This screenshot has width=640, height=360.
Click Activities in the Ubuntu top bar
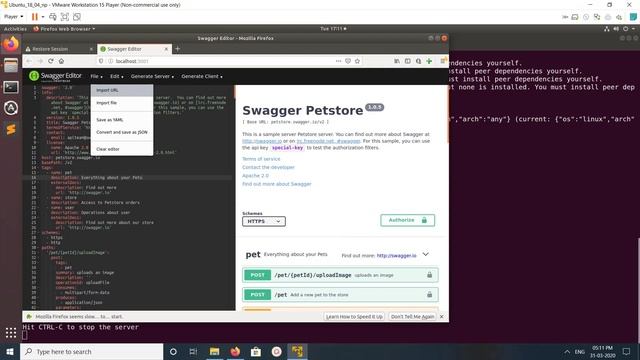(x=15, y=29)
